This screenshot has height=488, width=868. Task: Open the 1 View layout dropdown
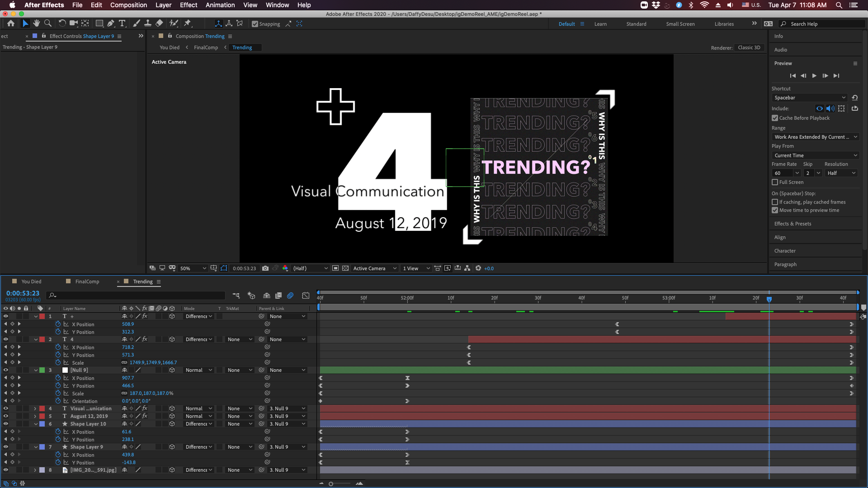pos(416,268)
